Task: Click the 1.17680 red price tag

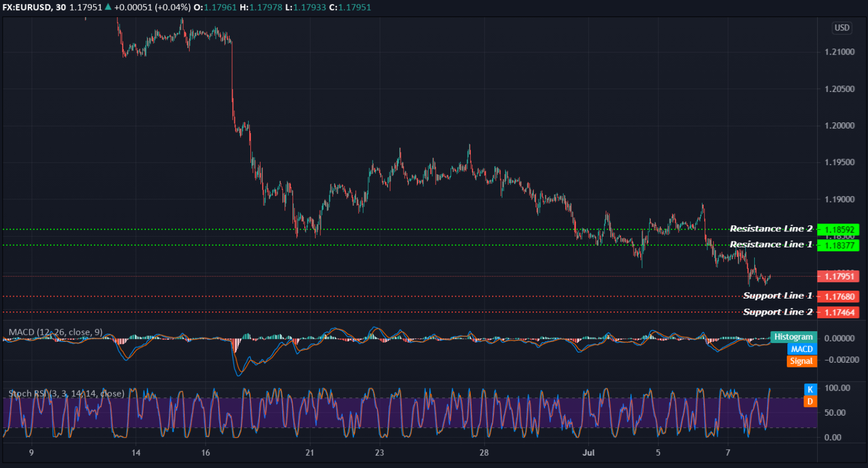Action: click(x=839, y=297)
